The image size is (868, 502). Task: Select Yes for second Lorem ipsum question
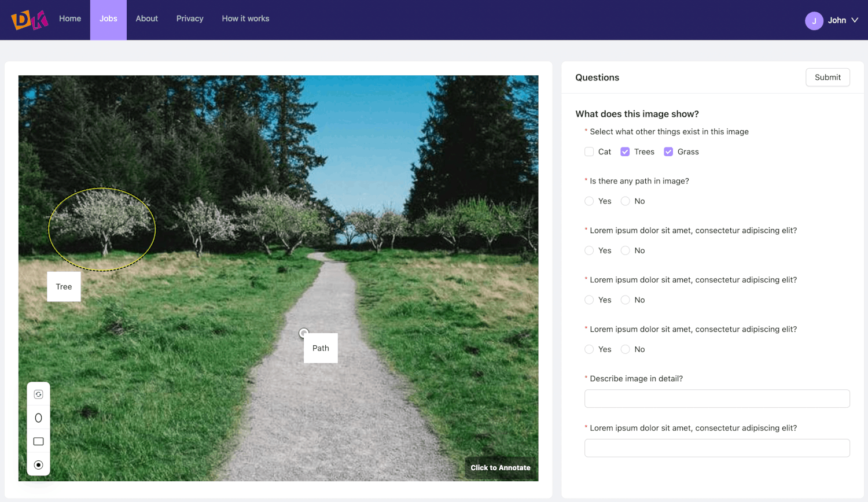click(589, 300)
